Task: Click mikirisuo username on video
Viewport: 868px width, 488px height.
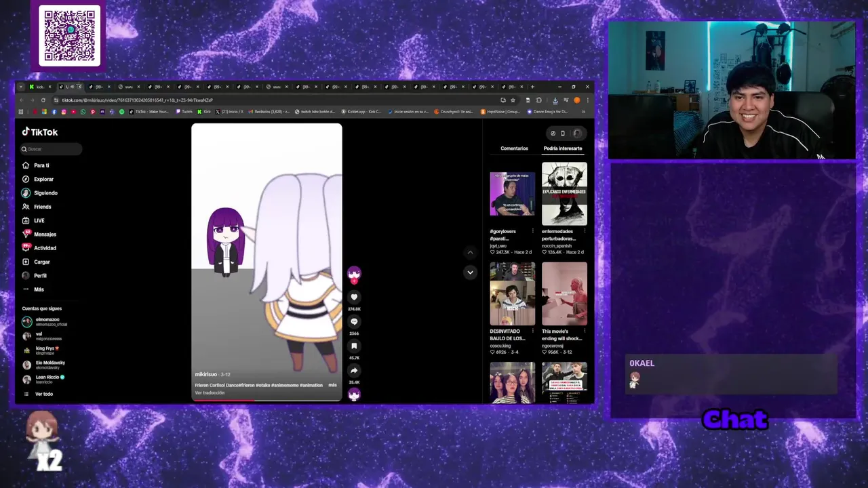Action: (207, 374)
